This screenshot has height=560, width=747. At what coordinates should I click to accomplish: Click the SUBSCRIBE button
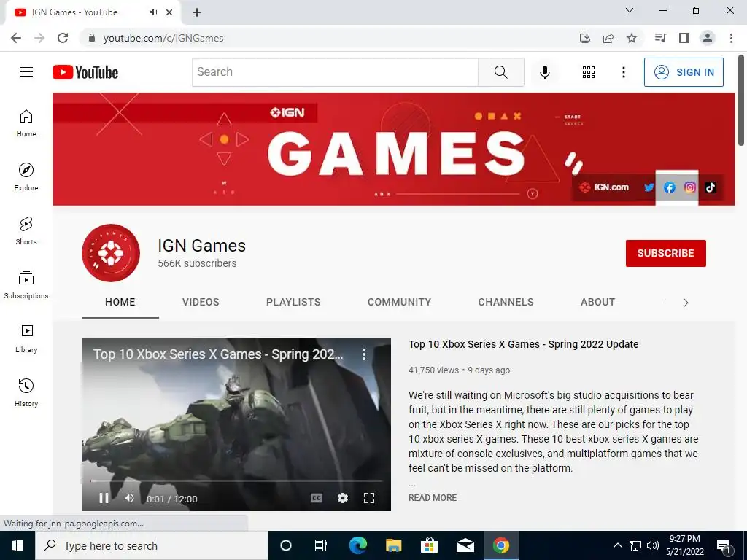point(665,253)
